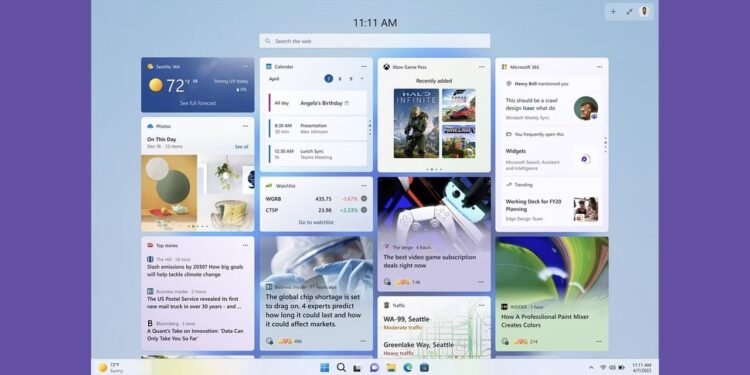The width and height of the screenshot is (750, 375).
Task: Select the highlighted day in Calendar
Action: (329, 78)
